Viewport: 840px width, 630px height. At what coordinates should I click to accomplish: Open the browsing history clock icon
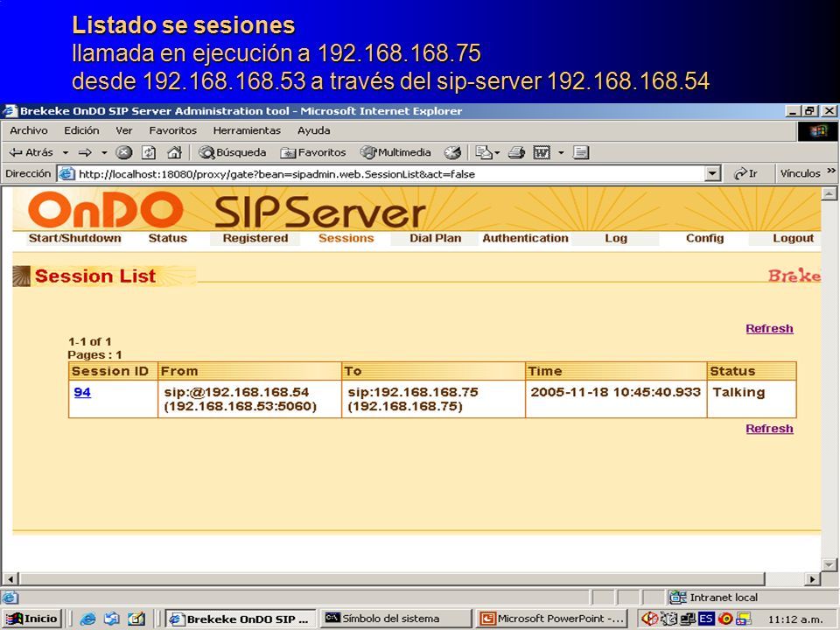(x=452, y=152)
